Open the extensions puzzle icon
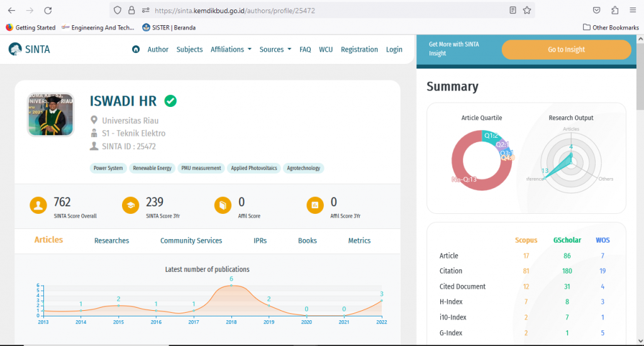This screenshot has height=346, width=644. (615, 10)
